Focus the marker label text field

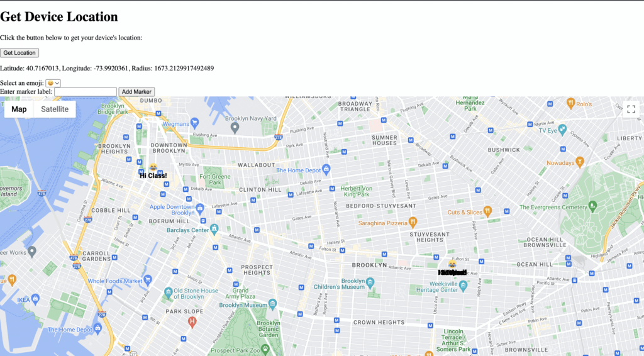(86, 92)
